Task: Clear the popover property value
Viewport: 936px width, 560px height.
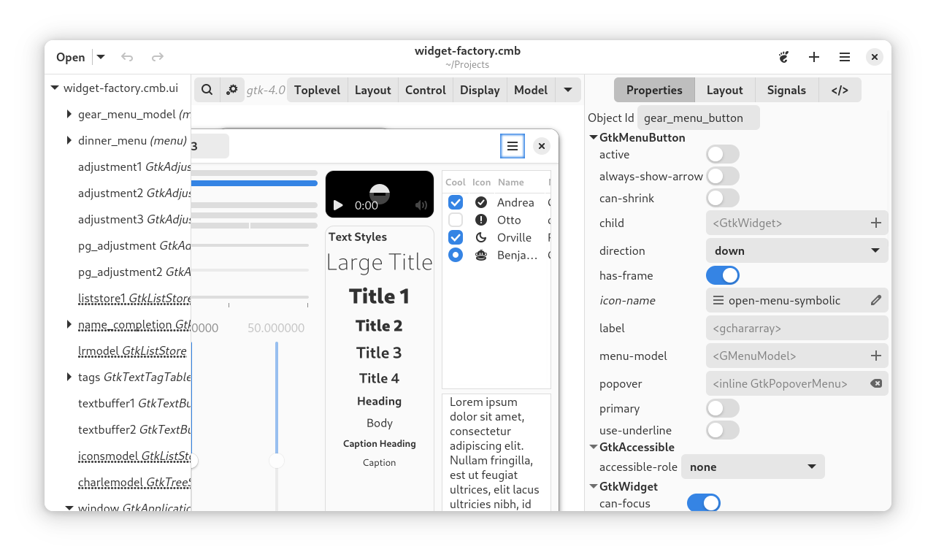Action: tap(876, 383)
